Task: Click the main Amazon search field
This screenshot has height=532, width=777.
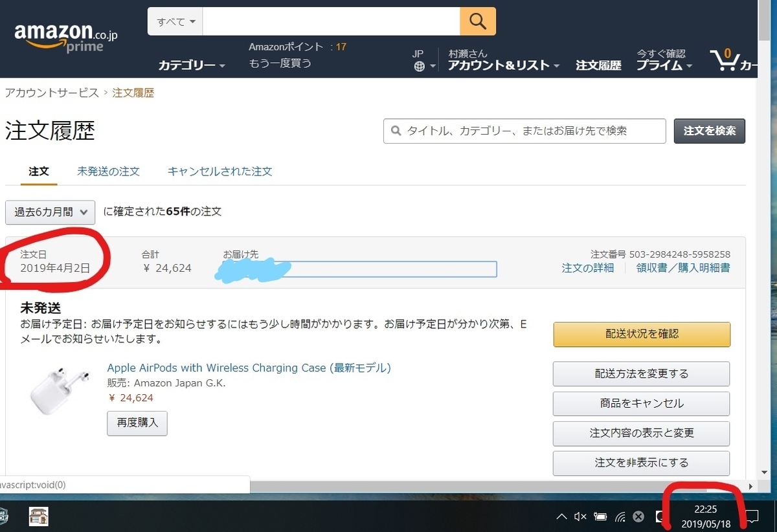Action: pos(332,21)
